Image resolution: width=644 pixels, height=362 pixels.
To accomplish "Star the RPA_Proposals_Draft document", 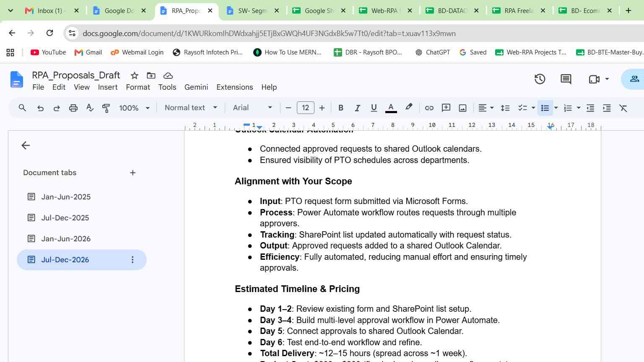I will (134, 75).
